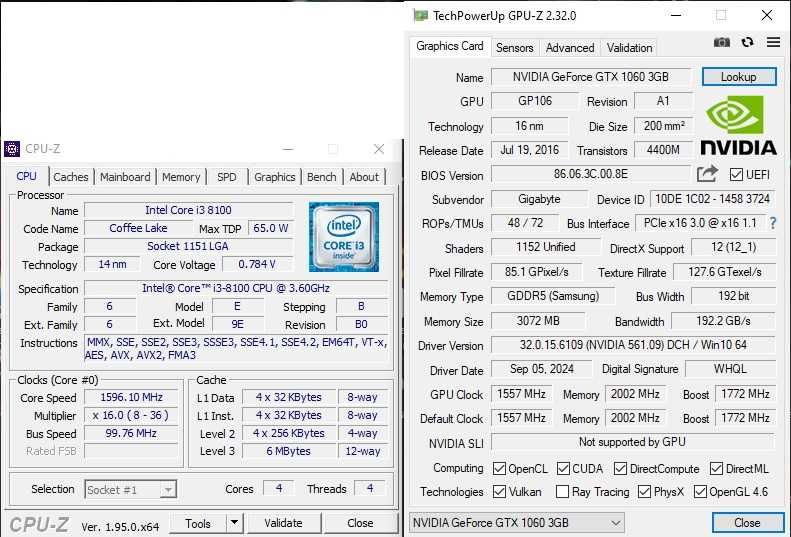The width and height of the screenshot is (791, 537).
Task: Open the GPU selection dropdown in GPU-Z
Action: coord(517,523)
